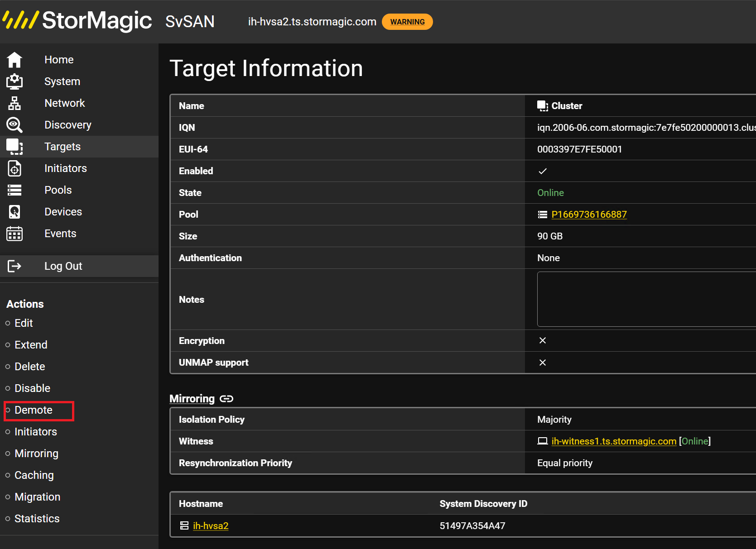Screen dimensions: 756x549
Task: Open the System menu item
Action: 62,81
